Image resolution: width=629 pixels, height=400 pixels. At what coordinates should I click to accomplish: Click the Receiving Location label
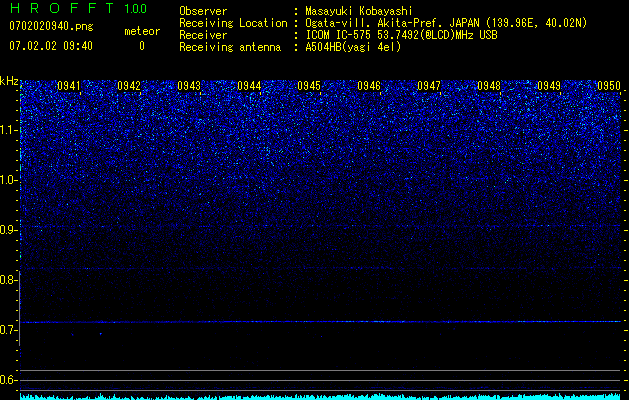[233, 23]
